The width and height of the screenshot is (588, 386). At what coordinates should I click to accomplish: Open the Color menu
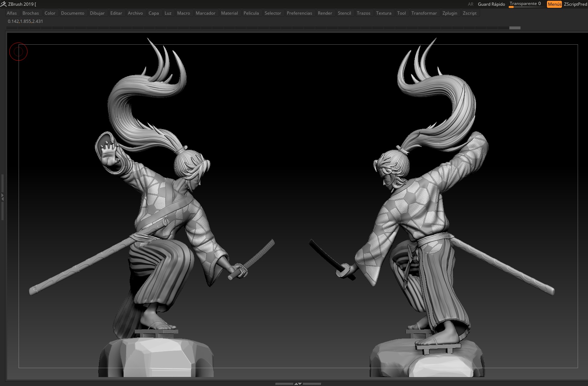50,13
